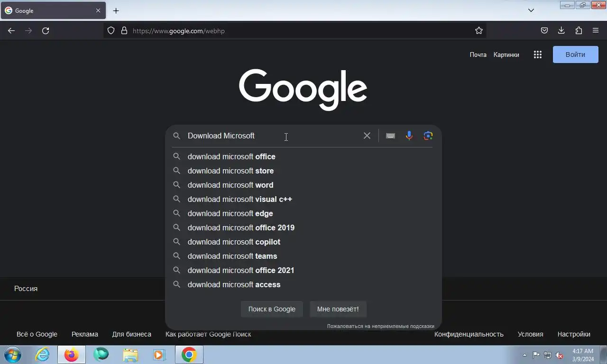Viewport: 607px width, 364px height.
Task: Open File Explorer folder in taskbar
Action: click(x=130, y=355)
